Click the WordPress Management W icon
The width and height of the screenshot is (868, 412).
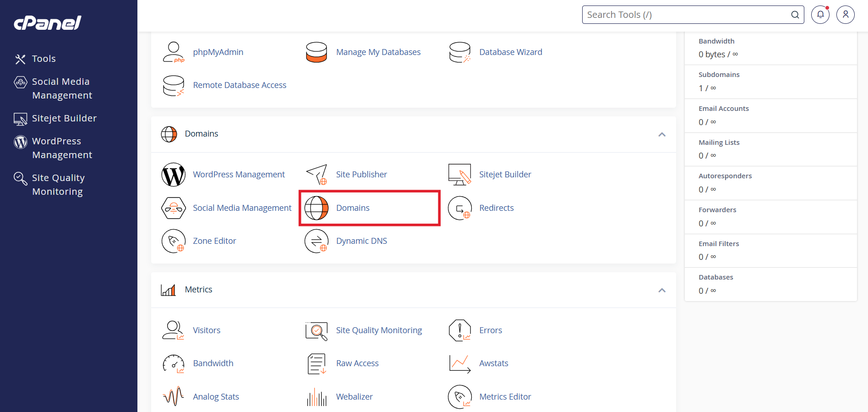click(174, 175)
